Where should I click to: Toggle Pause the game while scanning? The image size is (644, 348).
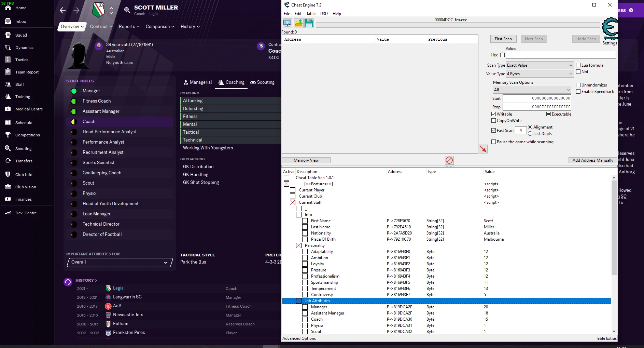pos(493,142)
